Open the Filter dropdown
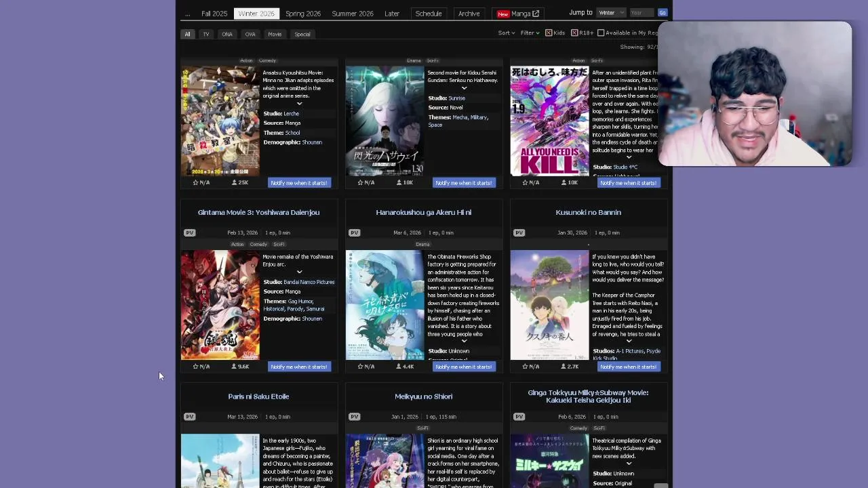Viewport: 868px width, 488px height. 530,33
